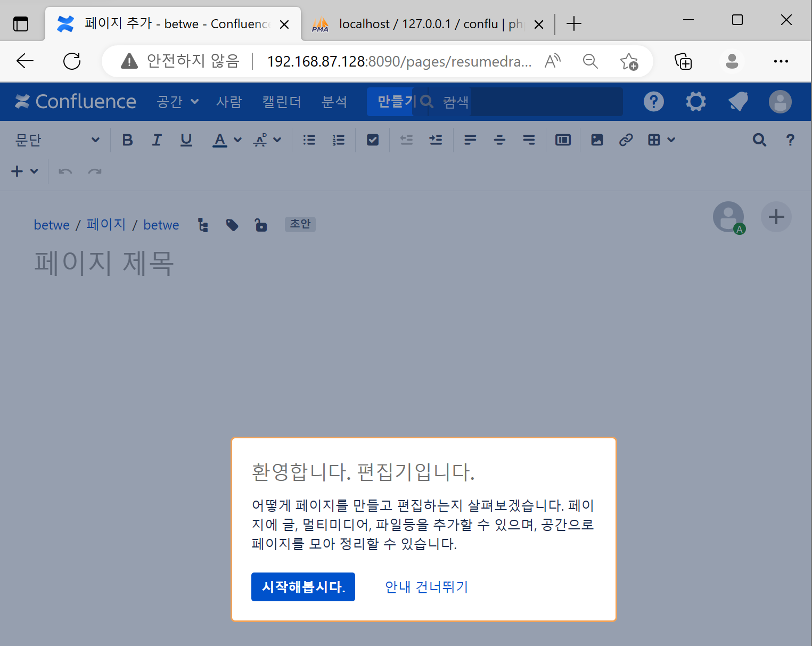Align text right
812x646 pixels.
coord(529,140)
